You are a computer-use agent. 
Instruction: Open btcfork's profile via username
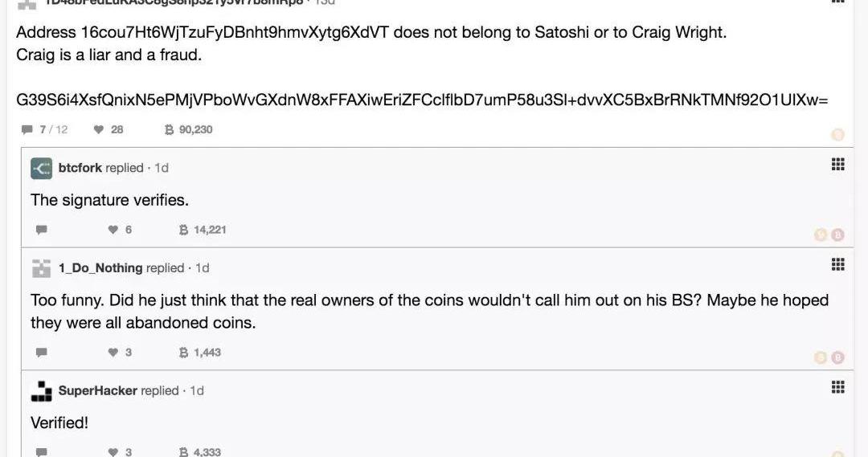(x=80, y=168)
